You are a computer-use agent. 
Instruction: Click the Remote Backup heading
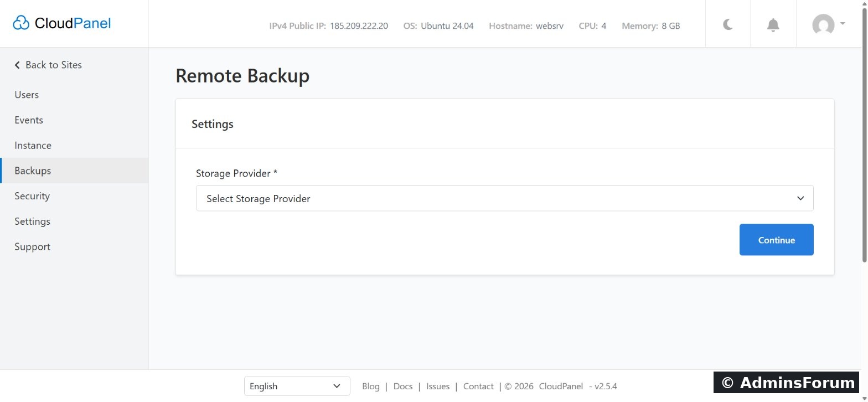point(242,76)
